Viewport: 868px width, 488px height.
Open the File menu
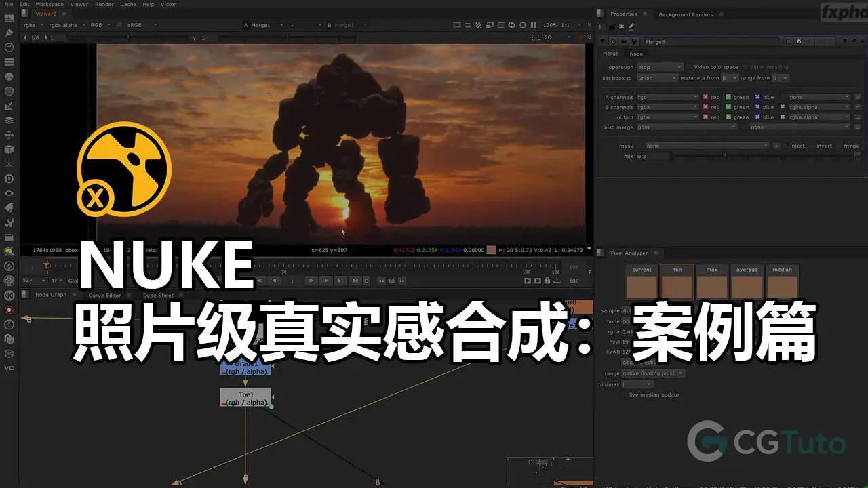(9, 4)
